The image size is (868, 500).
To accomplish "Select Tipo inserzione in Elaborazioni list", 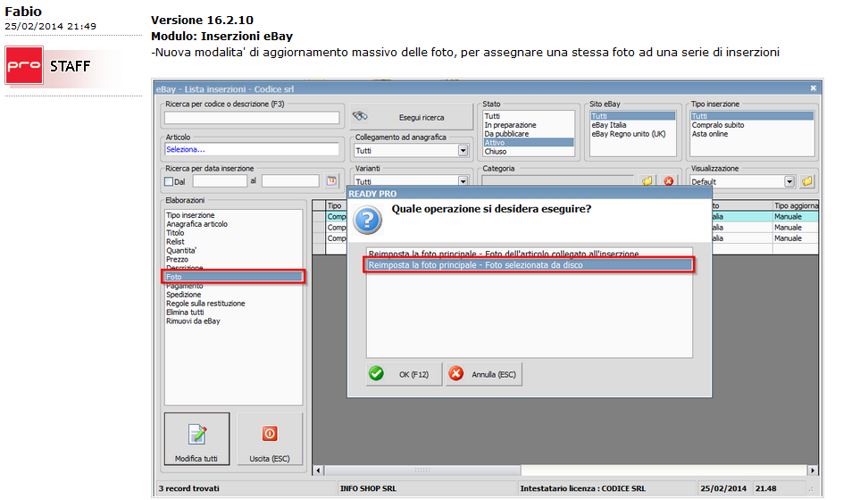I will 190,215.
